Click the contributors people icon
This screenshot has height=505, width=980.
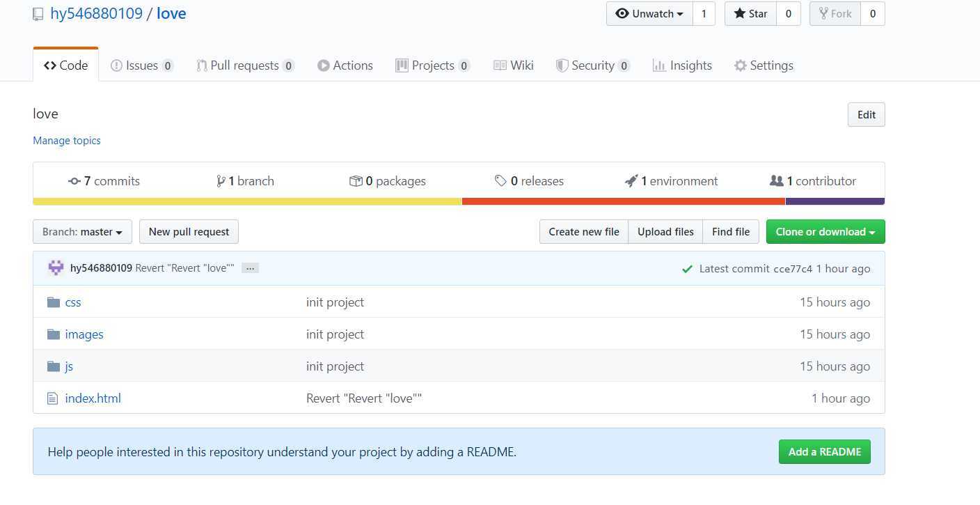pos(777,181)
